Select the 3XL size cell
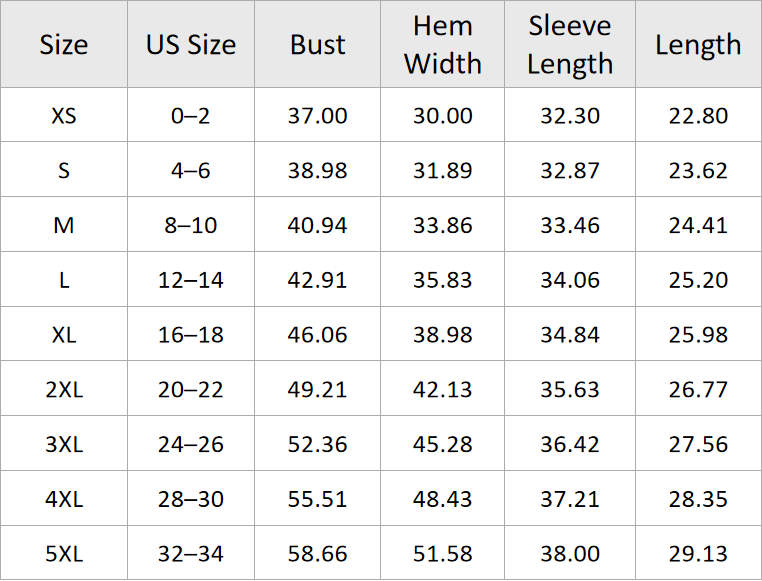The width and height of the screenshot is (762, 581). [64, 444]
